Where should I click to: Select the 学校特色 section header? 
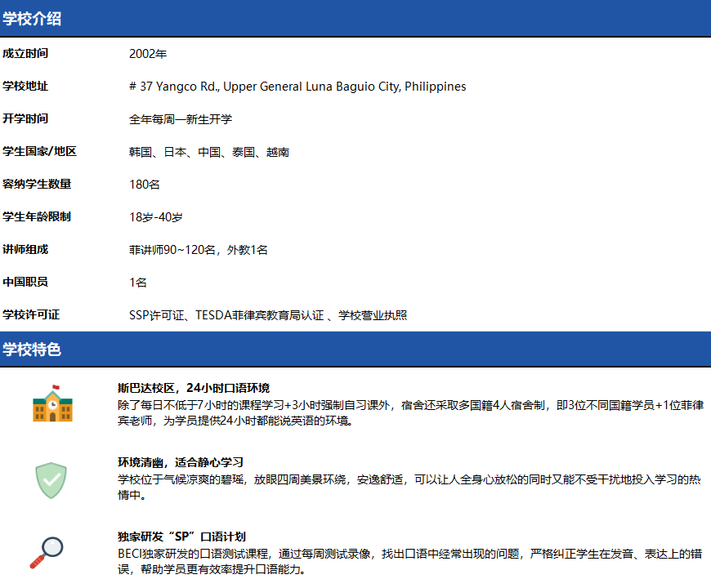click(x=32, y=350)
